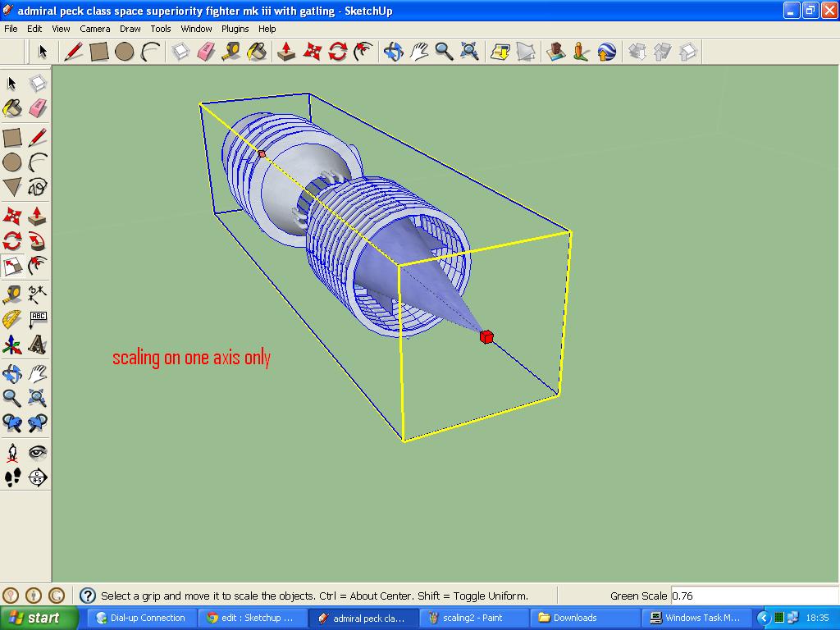840x630 pixels.
Task: Switch to 'edit : Sketchup' Chrome taskbar button
Action: (x=252, y=618)
